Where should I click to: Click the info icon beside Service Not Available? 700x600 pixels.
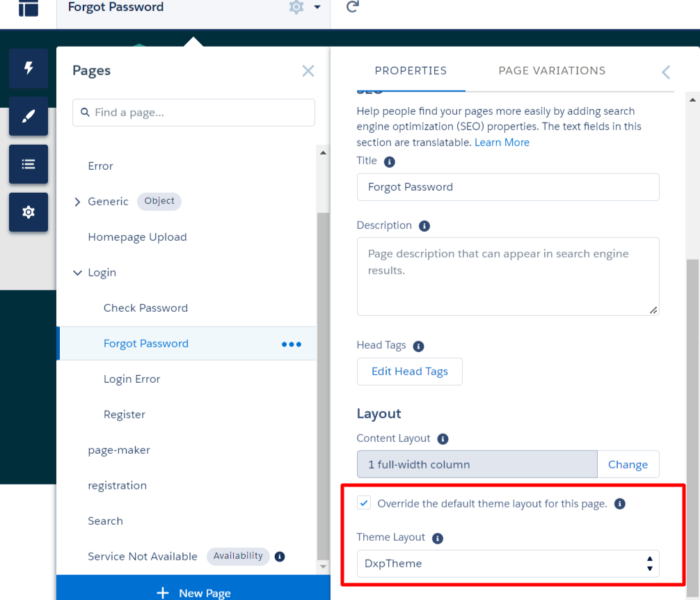tap(280, 557)
